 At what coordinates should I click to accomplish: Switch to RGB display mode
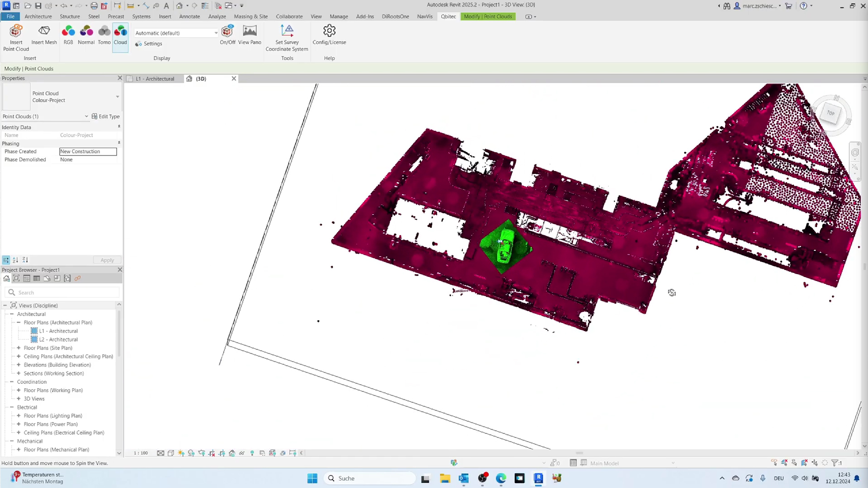tap(68, 35)
